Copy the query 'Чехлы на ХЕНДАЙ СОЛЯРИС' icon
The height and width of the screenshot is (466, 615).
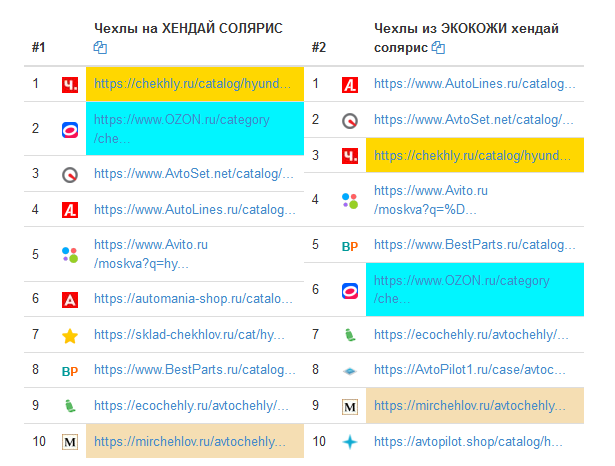point(100,48)
